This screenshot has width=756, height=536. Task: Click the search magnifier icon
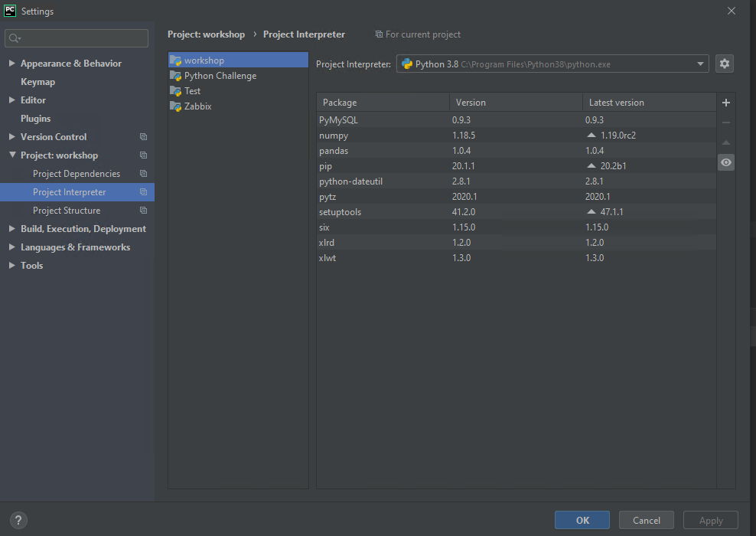pyautogui.click(x=15, y=38)
